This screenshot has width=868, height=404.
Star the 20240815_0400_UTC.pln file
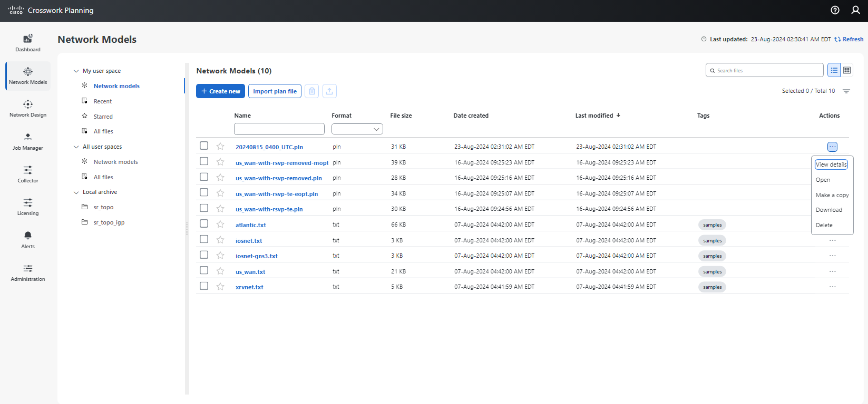(220, 146)
